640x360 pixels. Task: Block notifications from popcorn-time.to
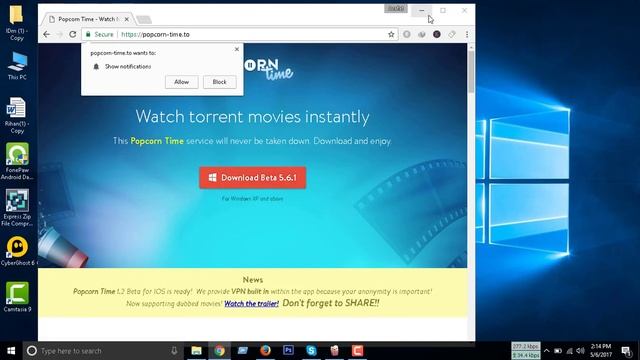click(220, 82)
